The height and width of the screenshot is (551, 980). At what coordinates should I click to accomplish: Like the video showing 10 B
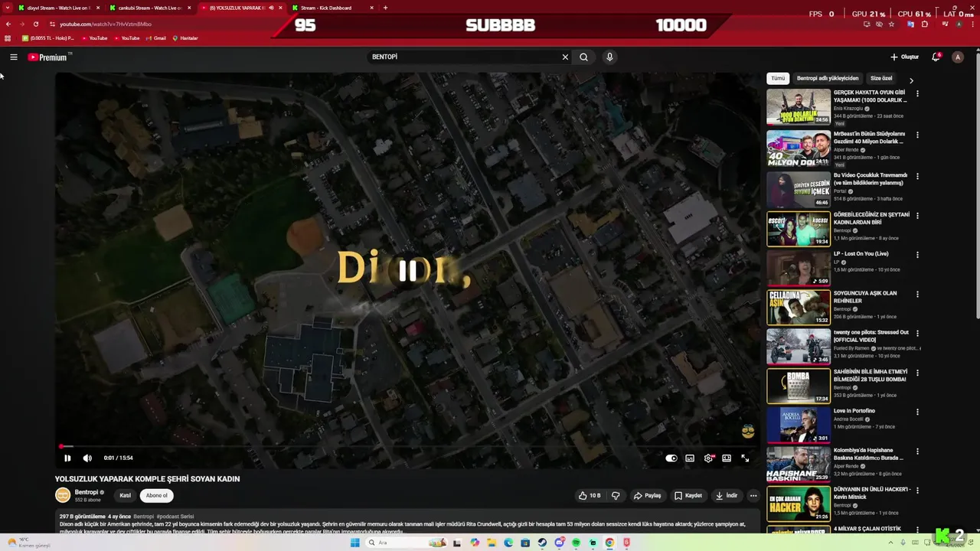pos(590,495)
